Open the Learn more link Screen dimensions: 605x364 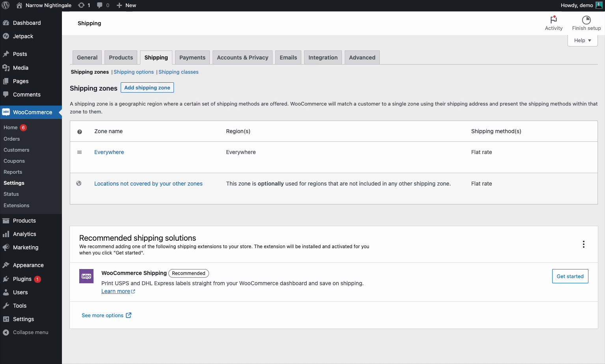[x=118, y=291]
